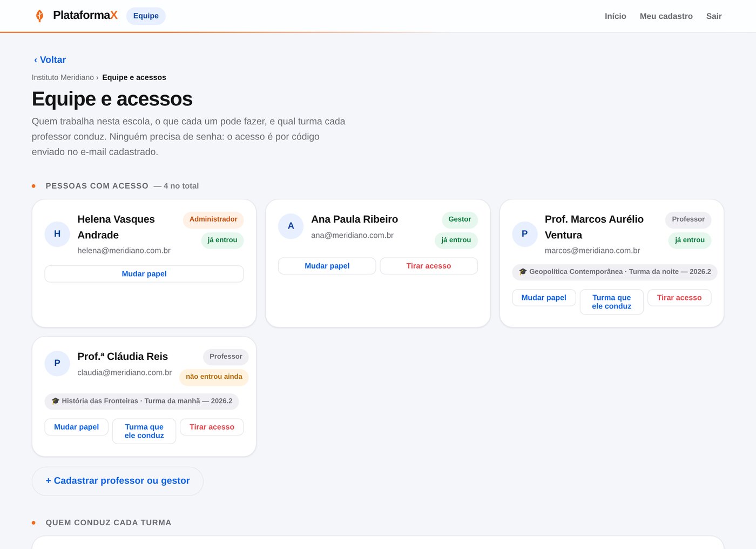756x549 pixels.
Task: Open Meu cadastro in top navigation
Action: [666, 16]
